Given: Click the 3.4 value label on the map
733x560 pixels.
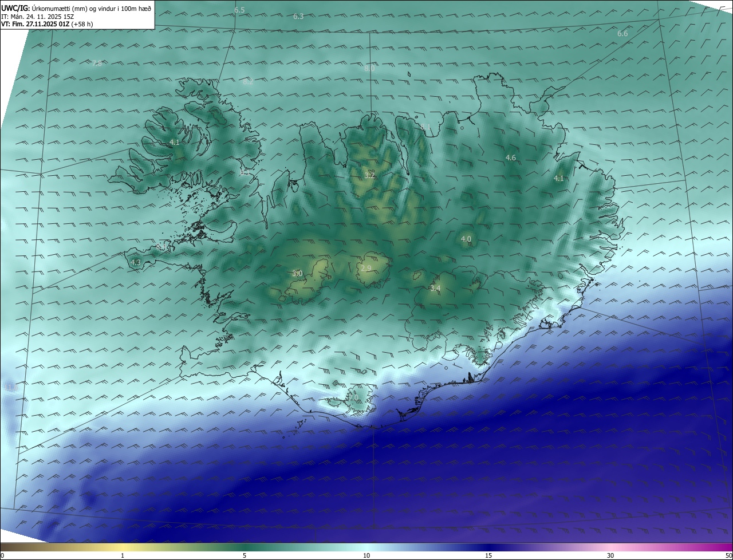Looking at the screenshot, I should pos(435,288).
